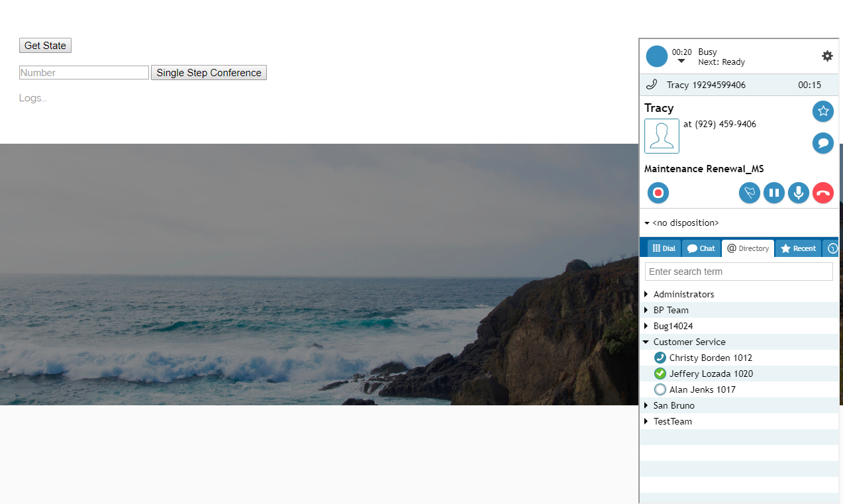Focus the Enter search term field

739,272
